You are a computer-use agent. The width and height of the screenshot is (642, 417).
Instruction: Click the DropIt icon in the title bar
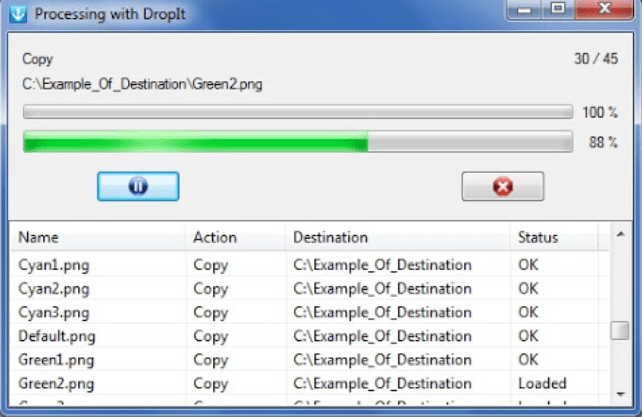click(18, 14)
